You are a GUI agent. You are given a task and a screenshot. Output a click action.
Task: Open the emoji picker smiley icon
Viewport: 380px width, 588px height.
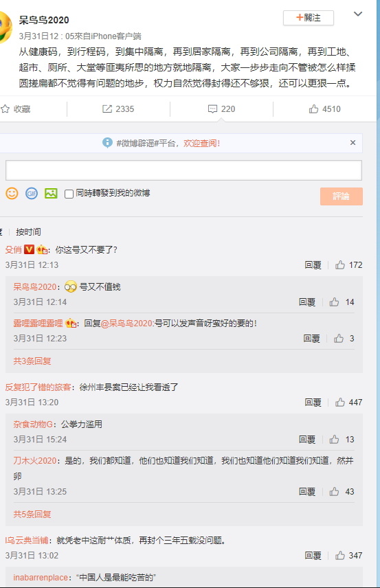tap(12, 194)
